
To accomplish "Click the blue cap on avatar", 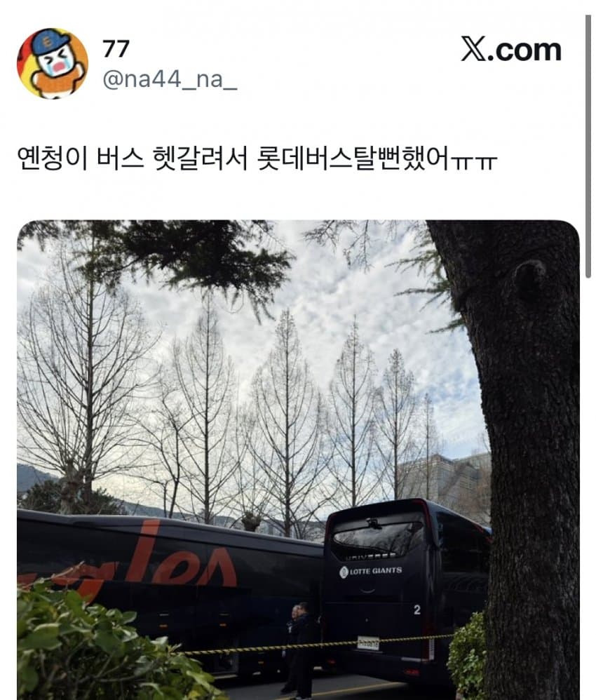I will [x=50, y=41].
